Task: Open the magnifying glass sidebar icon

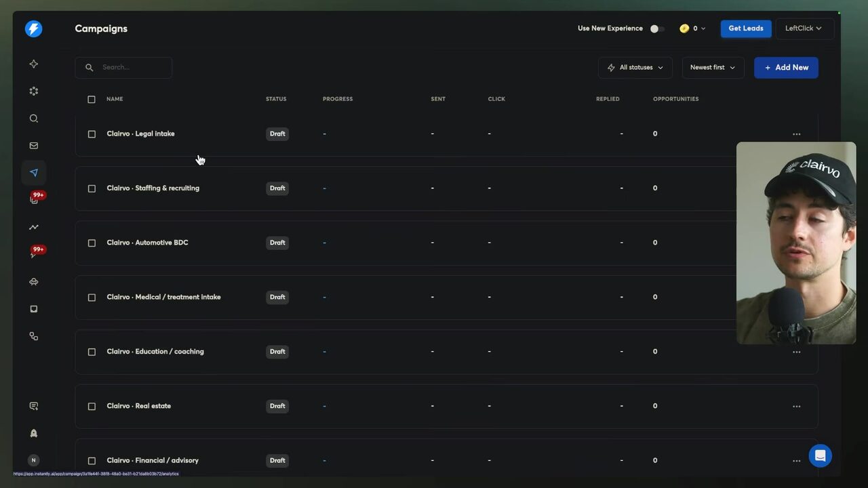Action: pos(33,119)
